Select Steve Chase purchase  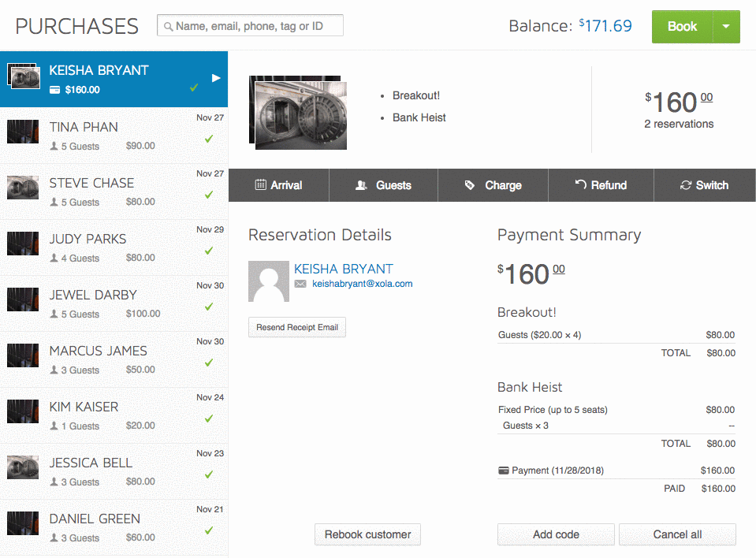point(114,192)
